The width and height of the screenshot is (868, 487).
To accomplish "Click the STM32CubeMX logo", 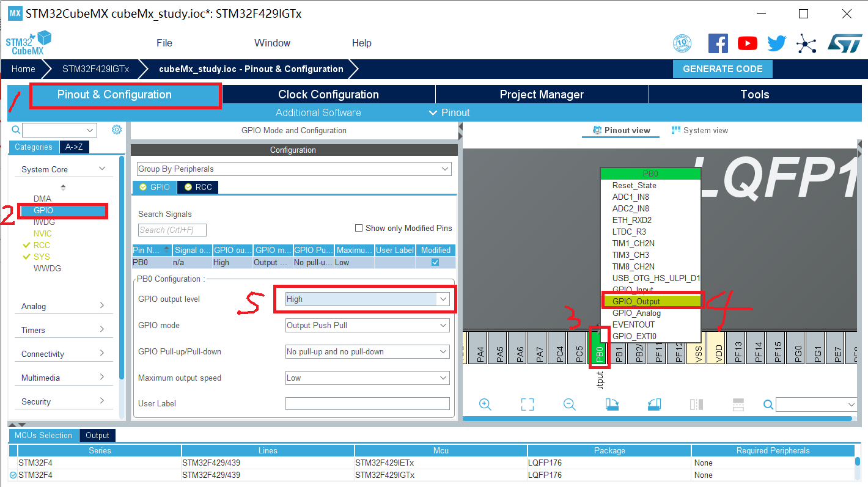I will click(x=28, y=43).
